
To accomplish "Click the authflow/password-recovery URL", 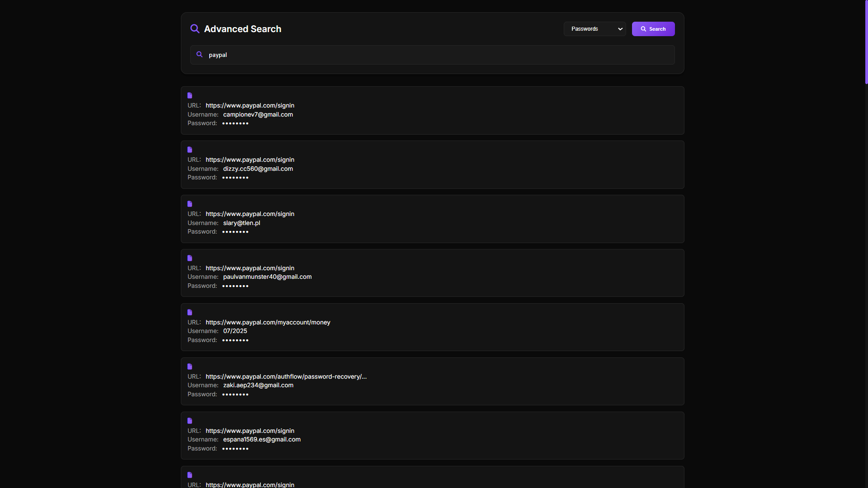I will click(286, 377).
